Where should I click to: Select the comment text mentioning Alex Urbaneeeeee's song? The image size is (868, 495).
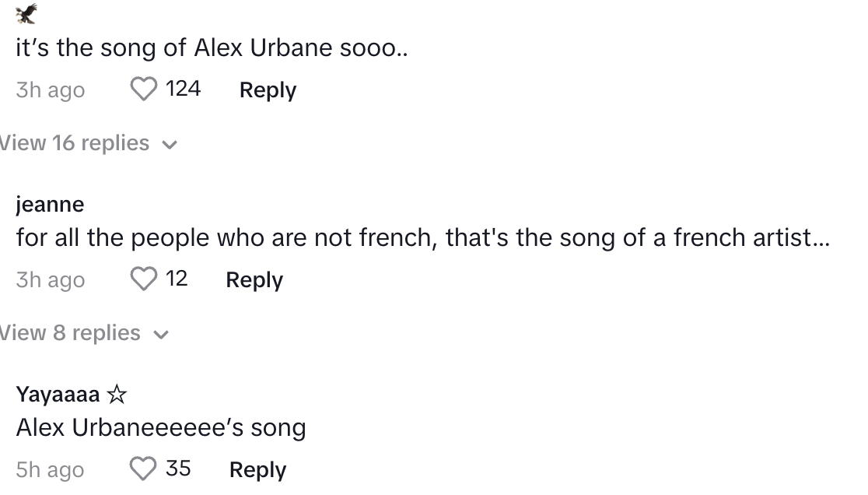[162, 427]
